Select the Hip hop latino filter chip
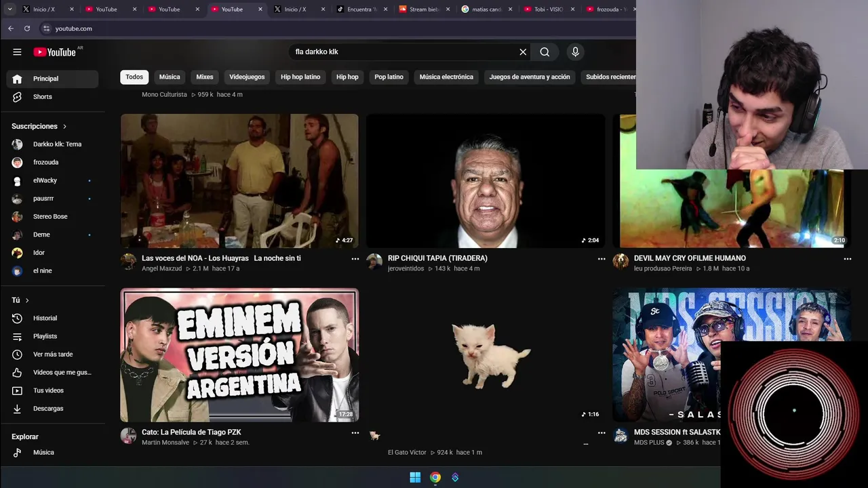Screen dimensions: 868x488 pyautogui.click(x=300, y=77)
